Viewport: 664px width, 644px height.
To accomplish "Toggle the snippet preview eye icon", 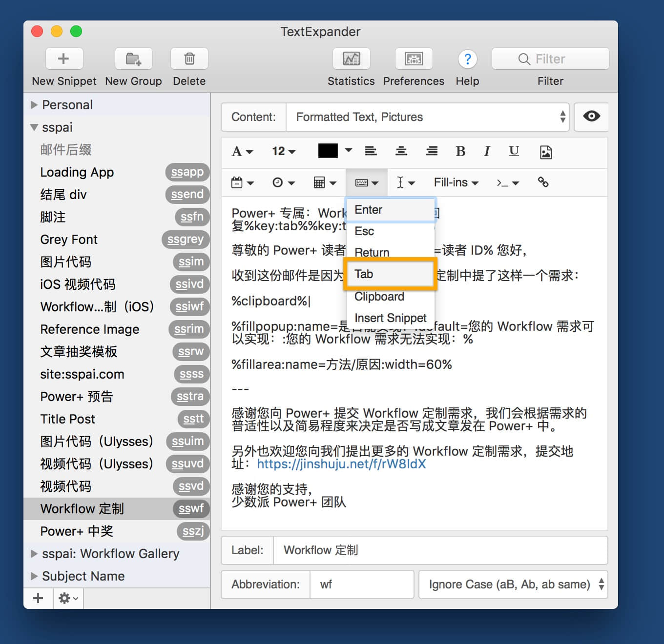I will coord(591,117).
